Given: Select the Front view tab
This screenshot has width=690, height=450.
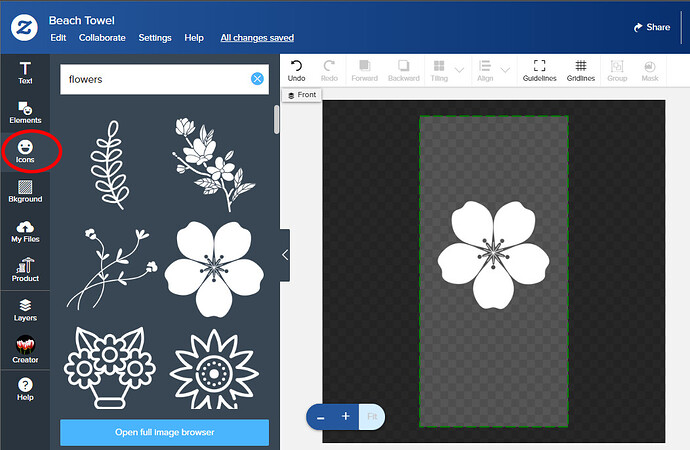Looking at the screenshot, I should pos(302,95).
